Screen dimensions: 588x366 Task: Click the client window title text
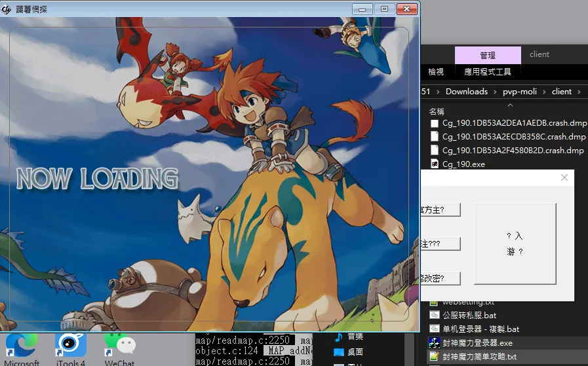pos(539,54)
